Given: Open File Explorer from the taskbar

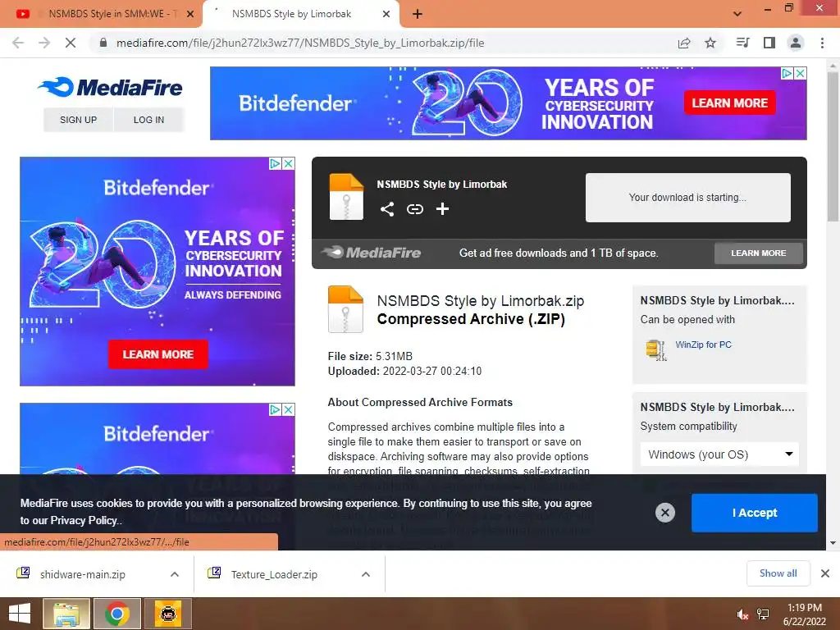Looking at the screenshot, I should [66, 614].
